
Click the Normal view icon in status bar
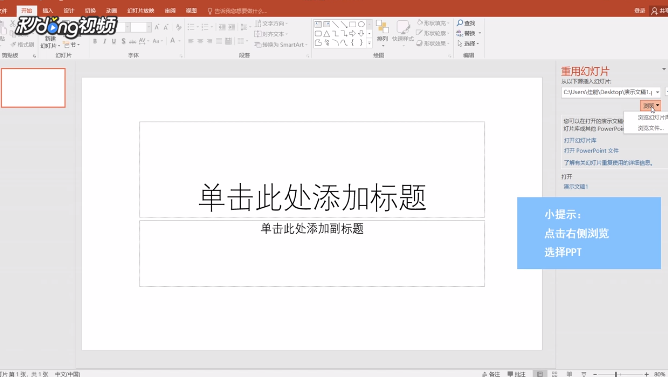point(540,374)
